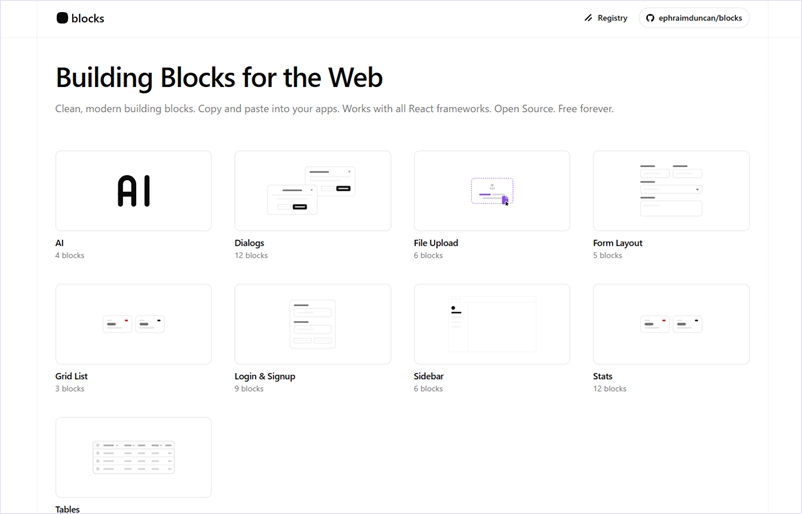Open the Stats preview thumbnail
This screenshot has width=802, height=514.
[670, 324]
